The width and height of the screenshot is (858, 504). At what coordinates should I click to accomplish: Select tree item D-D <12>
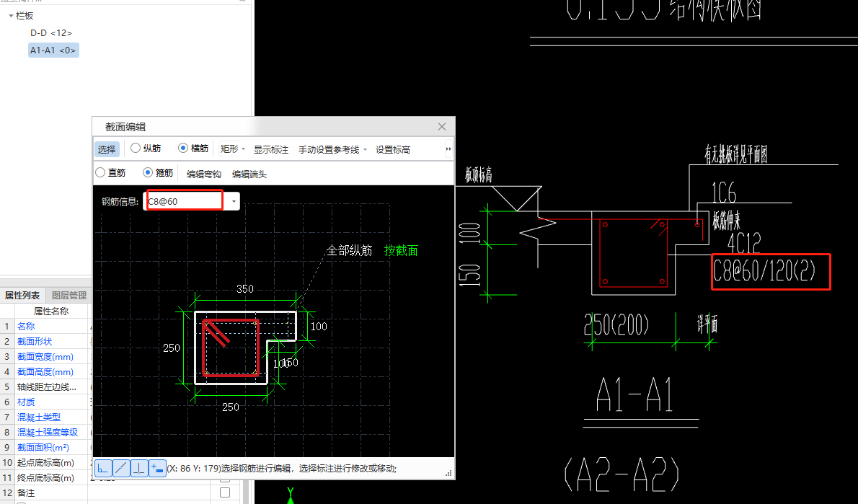[x=51, y=33]
